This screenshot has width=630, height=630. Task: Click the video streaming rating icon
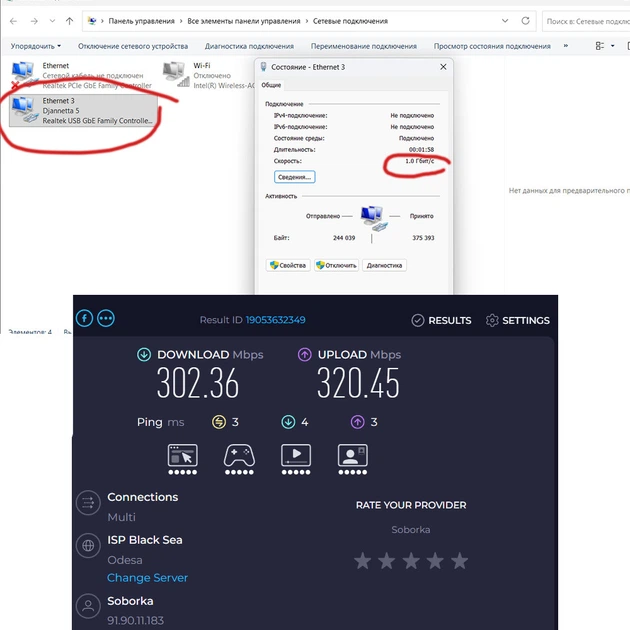[x=296, y=459]
